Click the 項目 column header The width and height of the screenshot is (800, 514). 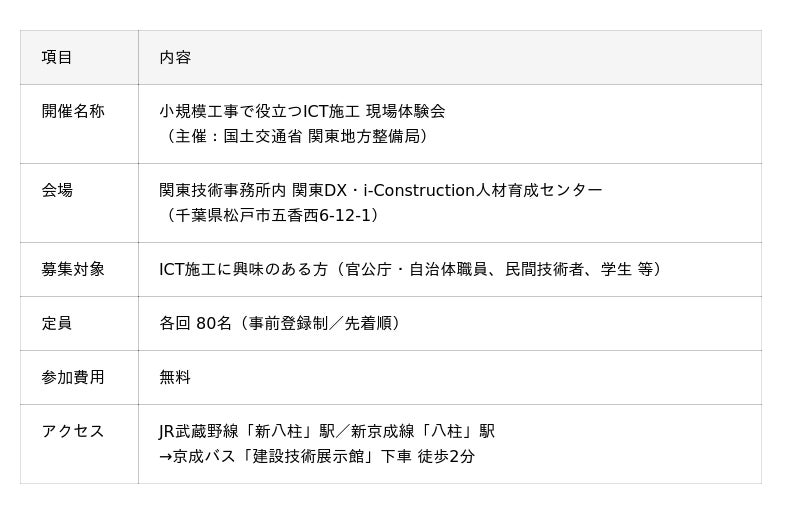pos(57,58)
